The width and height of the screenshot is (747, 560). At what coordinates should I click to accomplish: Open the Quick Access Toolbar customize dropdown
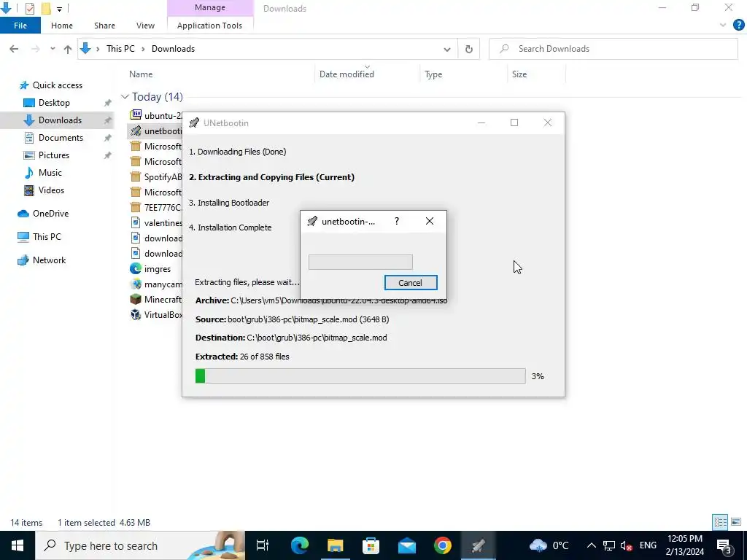point(59,9)
